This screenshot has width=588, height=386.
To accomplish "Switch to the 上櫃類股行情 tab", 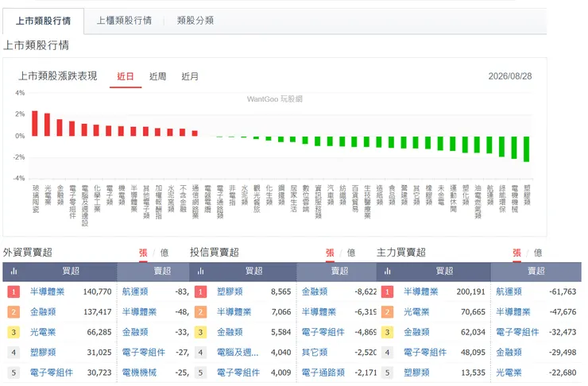I will [x=124, y=21].
